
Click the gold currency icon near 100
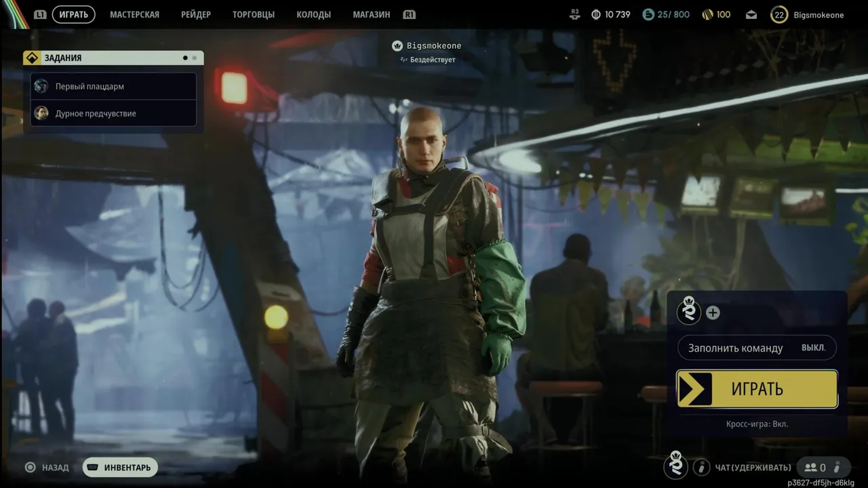click(x=707, y=14)
